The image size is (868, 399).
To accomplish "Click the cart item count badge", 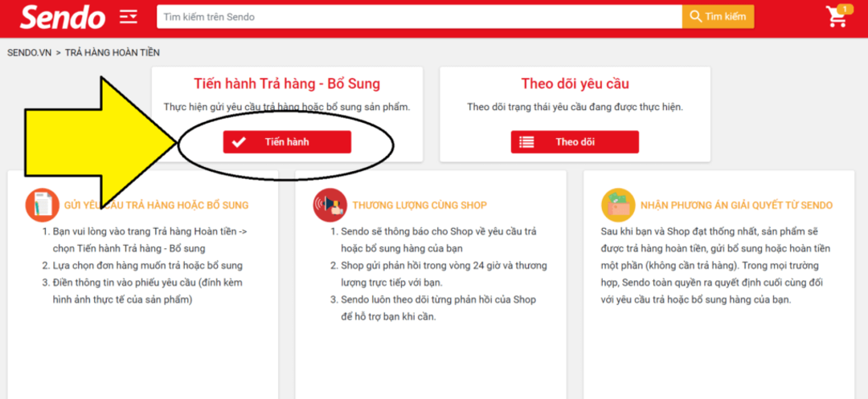I will pyautogui.click(x=845, y=9).
